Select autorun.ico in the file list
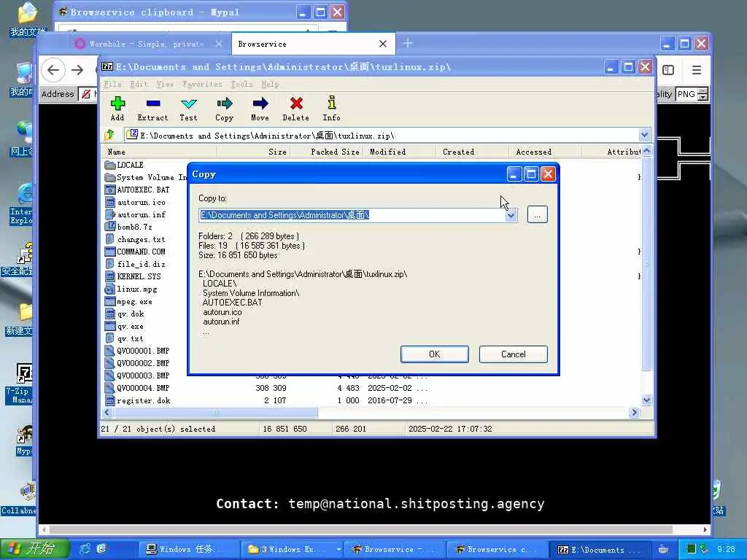Viewport: 747px width, 560px height. pyautogui.click(x=135, y=202)
